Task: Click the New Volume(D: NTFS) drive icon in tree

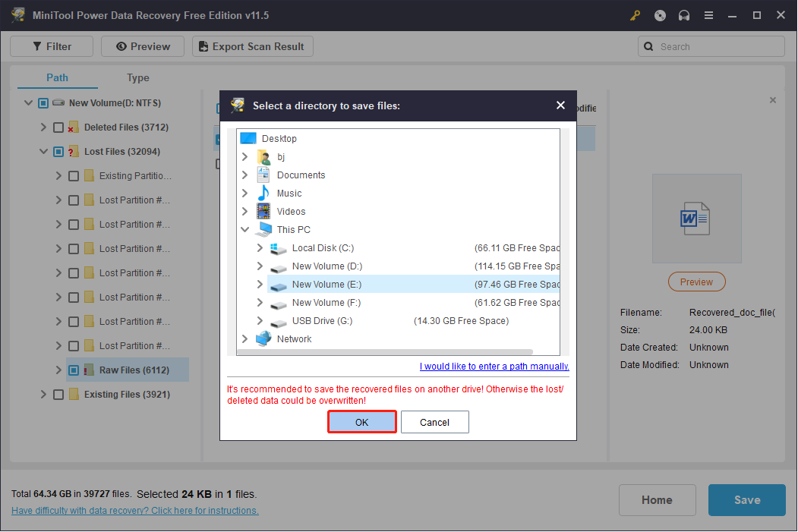Action: pos(58,102)
